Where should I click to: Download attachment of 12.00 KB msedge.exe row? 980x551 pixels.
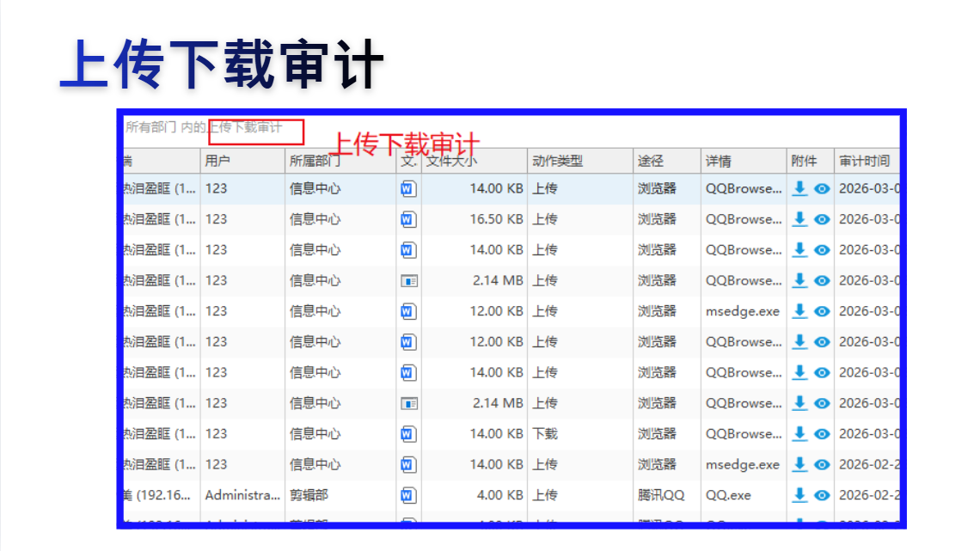pyautogui.click(x=799, y=311)
